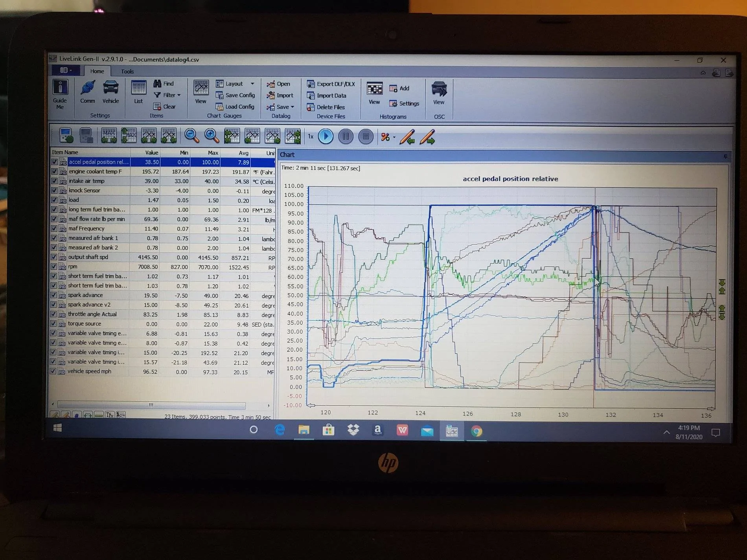747x560 pixels.
Task: Uncheck spark advance v2
Action: 54,305
